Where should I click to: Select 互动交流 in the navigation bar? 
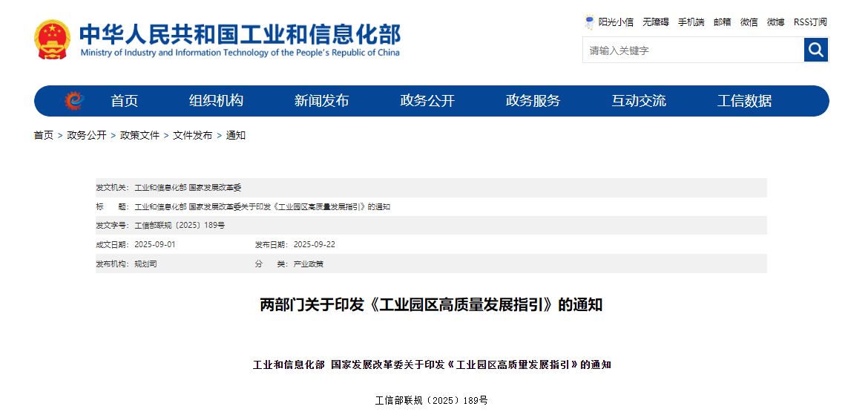[x=639, y=101]
